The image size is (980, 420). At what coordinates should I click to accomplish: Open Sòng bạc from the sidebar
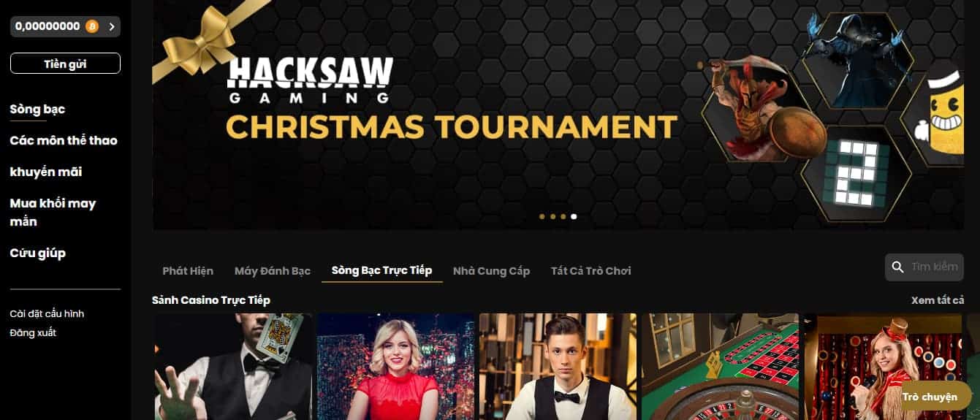click(x=37, y=109)
